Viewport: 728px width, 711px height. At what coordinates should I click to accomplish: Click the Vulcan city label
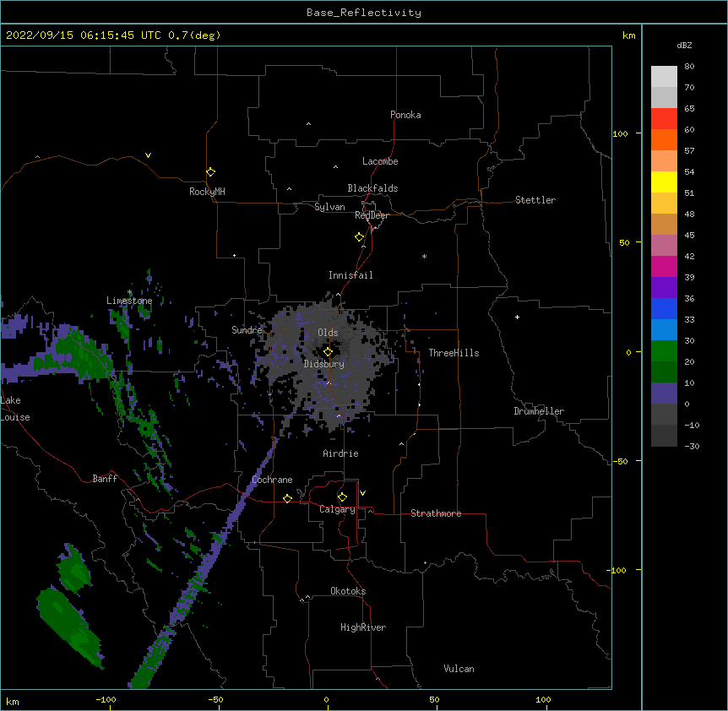coord(459,669)
